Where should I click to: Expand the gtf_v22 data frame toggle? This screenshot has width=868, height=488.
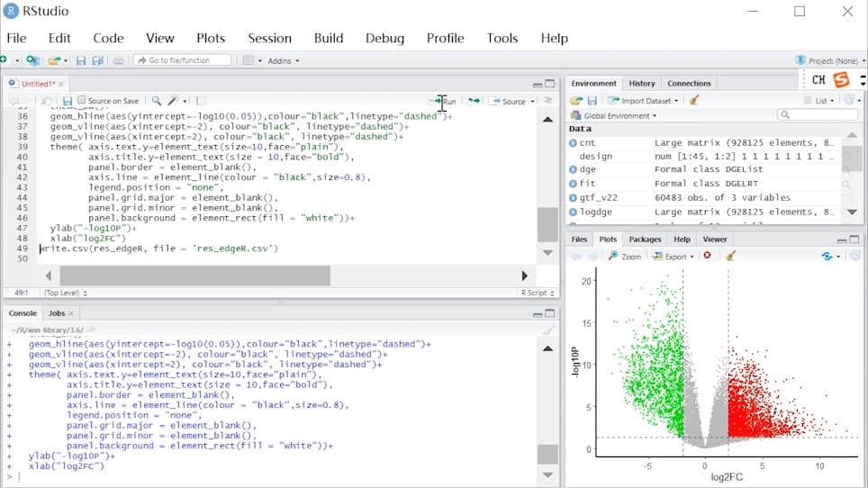[573, 197]
